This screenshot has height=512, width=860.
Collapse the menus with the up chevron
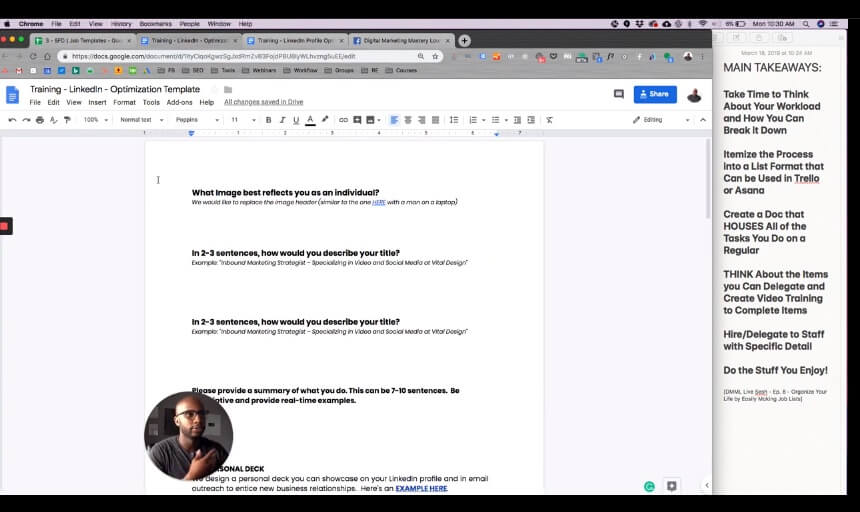(703, 120)
